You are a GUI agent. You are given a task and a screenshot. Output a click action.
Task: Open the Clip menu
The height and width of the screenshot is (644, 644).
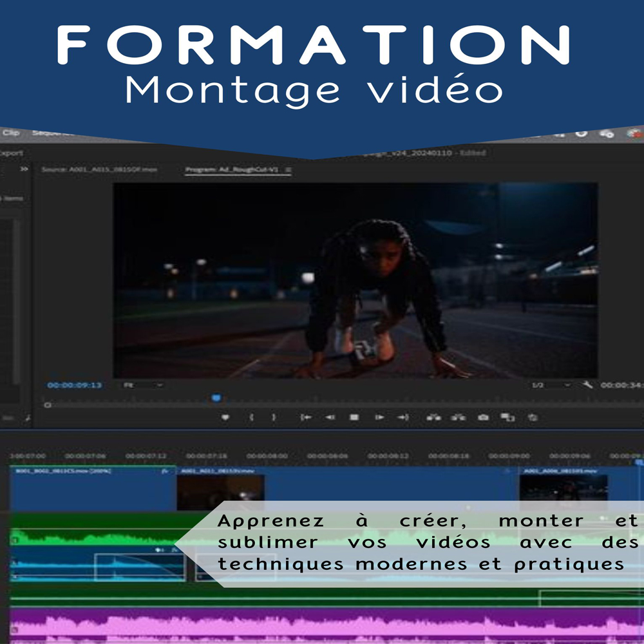[11, 133]
